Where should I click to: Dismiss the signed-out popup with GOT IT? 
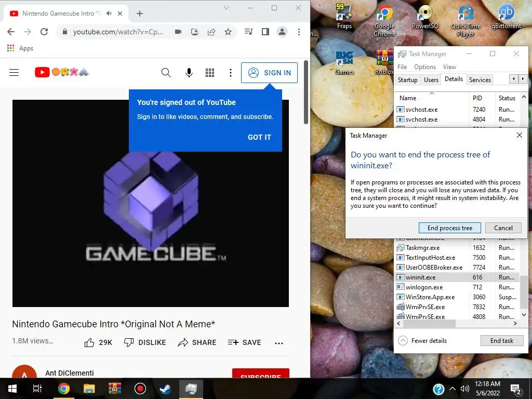[260, 137]
